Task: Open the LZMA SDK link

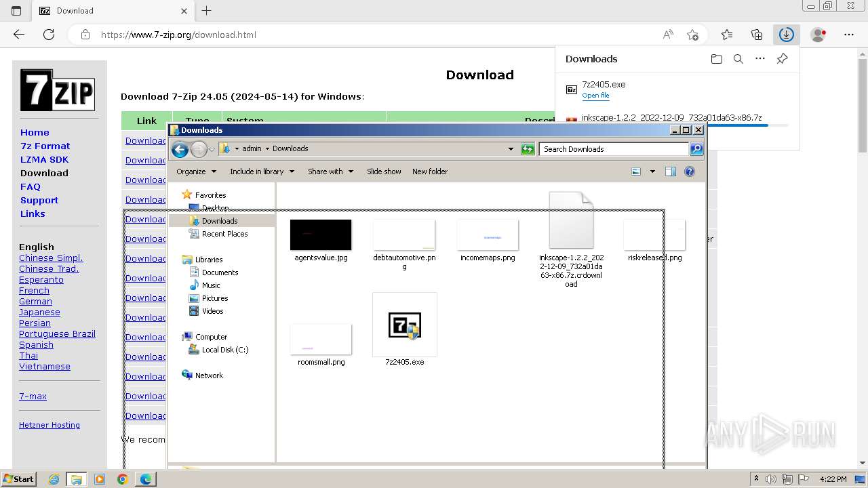Action: click(45, 159)
